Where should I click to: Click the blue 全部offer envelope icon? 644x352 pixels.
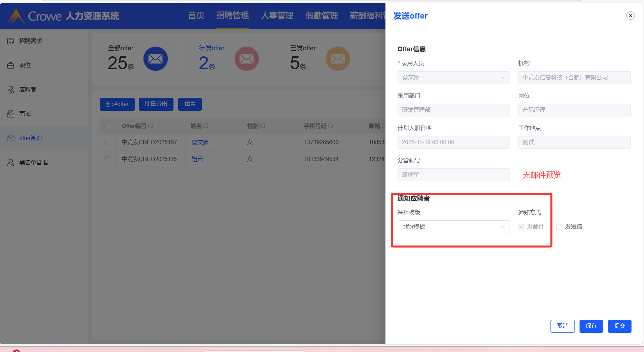[x=156, y=59]
